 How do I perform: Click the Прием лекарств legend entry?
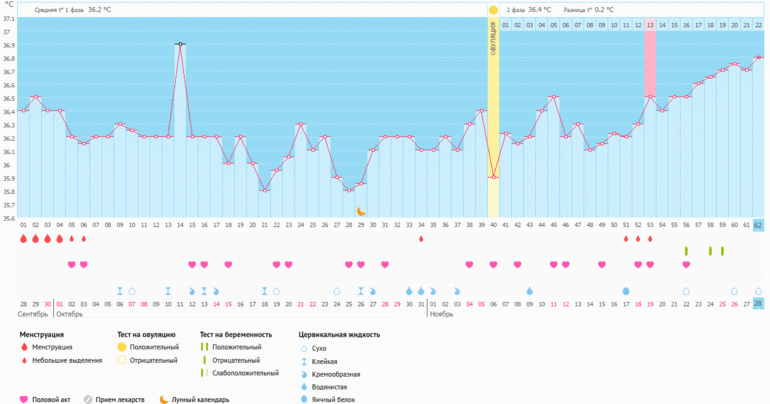pos(117,399)
